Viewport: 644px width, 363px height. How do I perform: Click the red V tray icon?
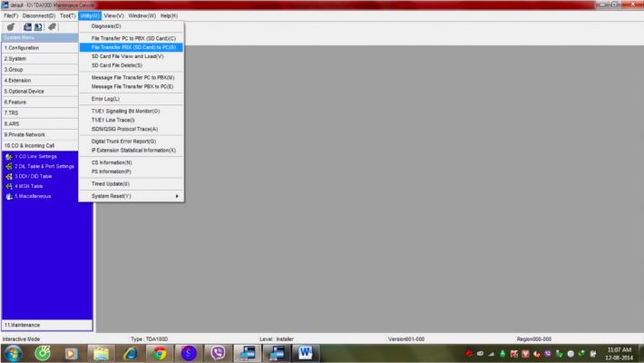[525, 354]
